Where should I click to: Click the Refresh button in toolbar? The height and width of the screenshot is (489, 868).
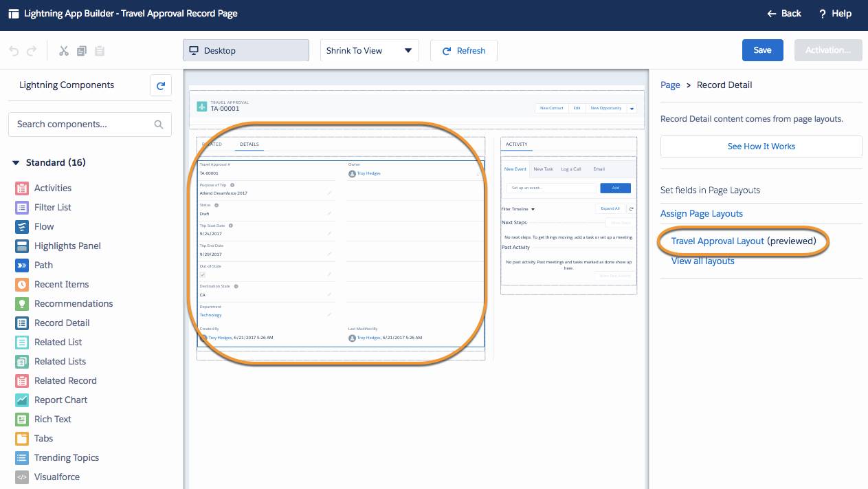tap(464, 50)
